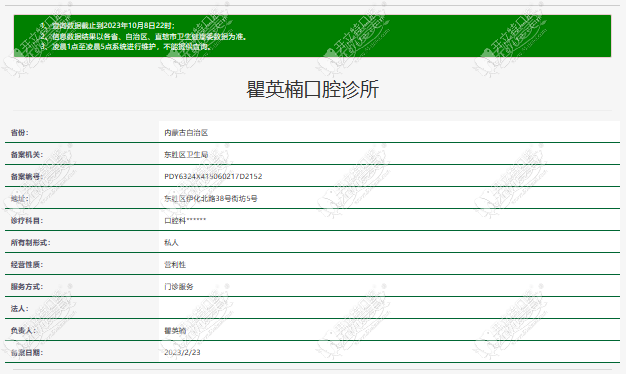Click the clinic title 瞿英楠口腔诊所
Screen dimensions: 626x374
click(312, 89)
